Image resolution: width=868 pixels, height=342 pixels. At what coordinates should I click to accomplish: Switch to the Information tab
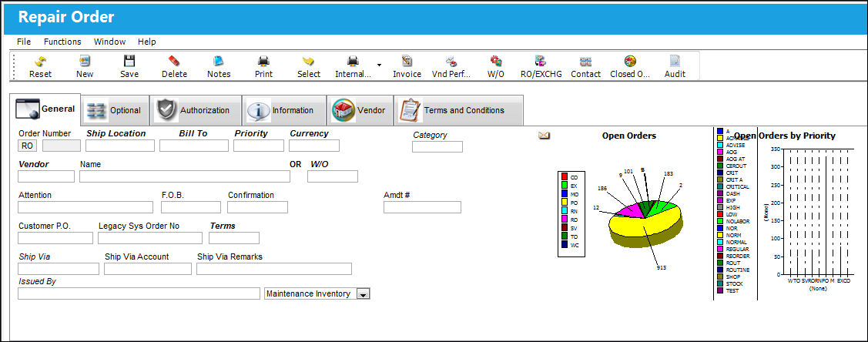284,110
